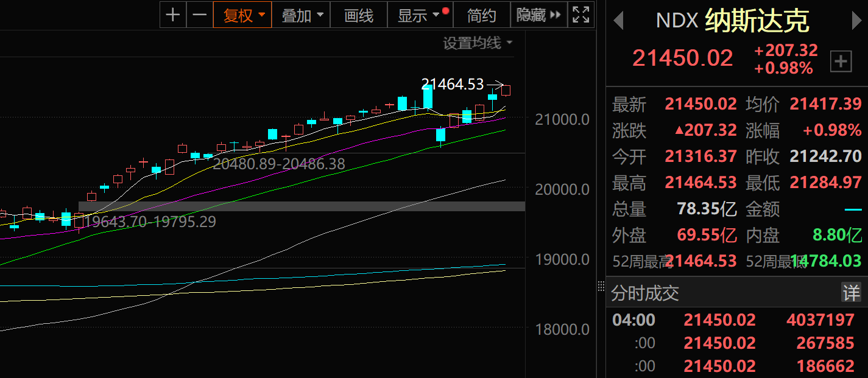Click 涨跌 value 207.32 in table
This screenshot has height=378, width=868.
point(705,130)
